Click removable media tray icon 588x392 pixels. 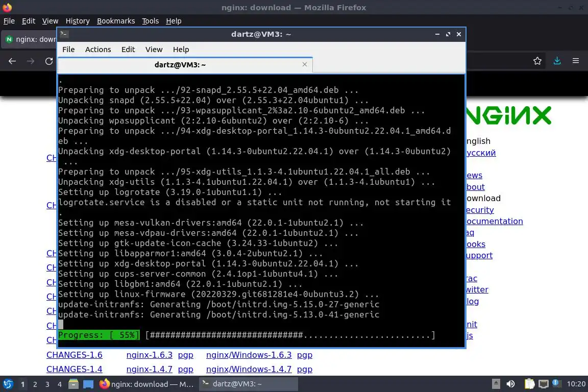pos(496,384)
